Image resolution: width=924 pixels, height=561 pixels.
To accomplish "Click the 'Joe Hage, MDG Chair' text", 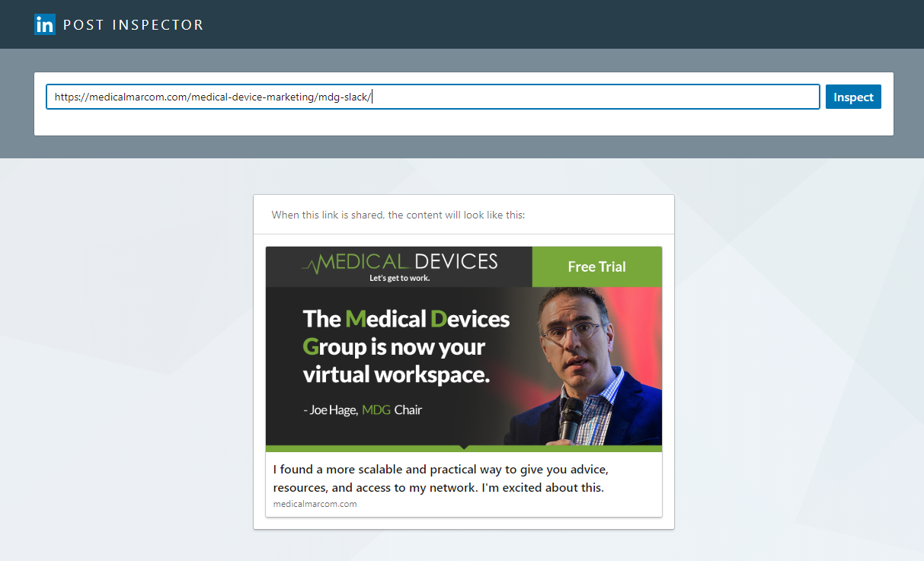I will pos(363,410).
